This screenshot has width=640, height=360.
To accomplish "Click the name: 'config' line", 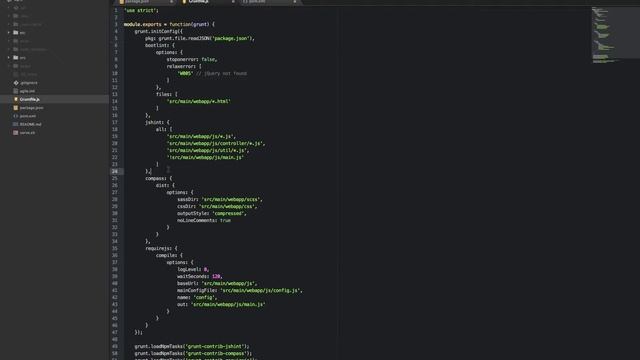I will tap(197, 298).
